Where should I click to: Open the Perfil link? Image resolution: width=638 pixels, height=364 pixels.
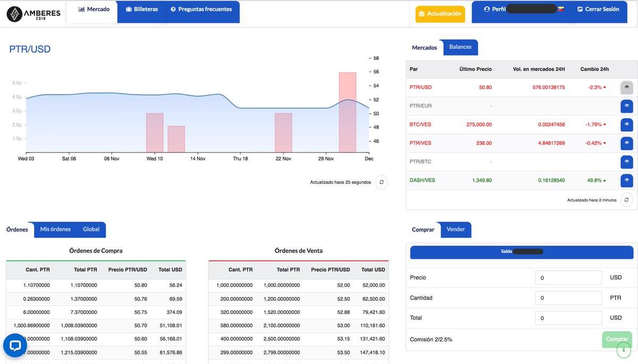[x=494, y=10]
